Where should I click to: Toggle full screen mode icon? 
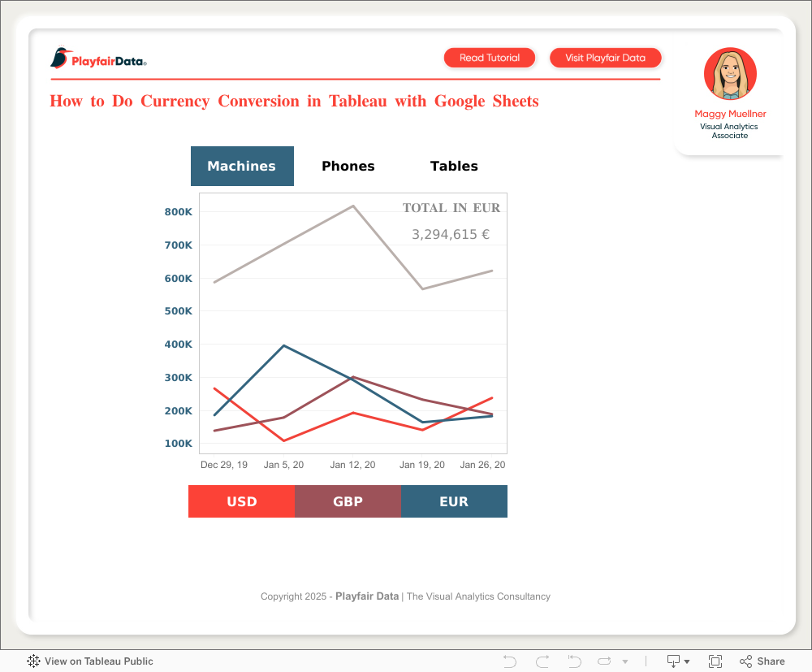click(x=715, y=661)
